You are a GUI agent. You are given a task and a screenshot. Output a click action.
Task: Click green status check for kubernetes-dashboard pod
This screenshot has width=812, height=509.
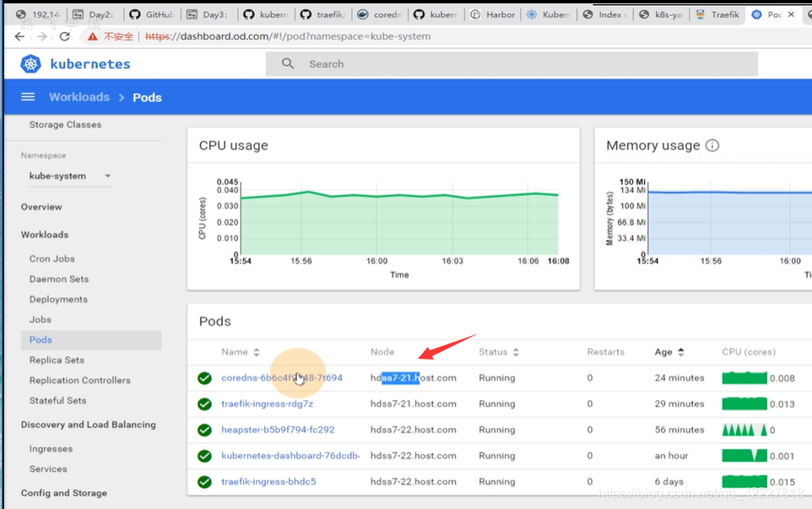(204, 456)
